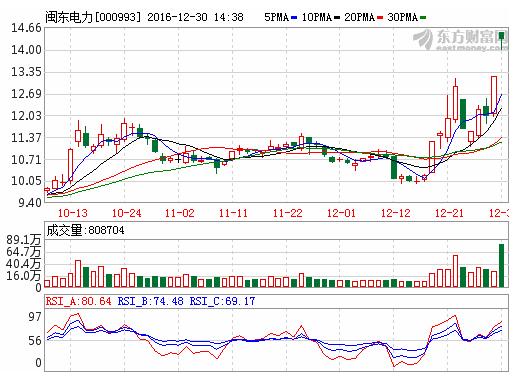The image size is (518, 383).
Task: Click the 10.05 price axis label
Action: [26, 181]
